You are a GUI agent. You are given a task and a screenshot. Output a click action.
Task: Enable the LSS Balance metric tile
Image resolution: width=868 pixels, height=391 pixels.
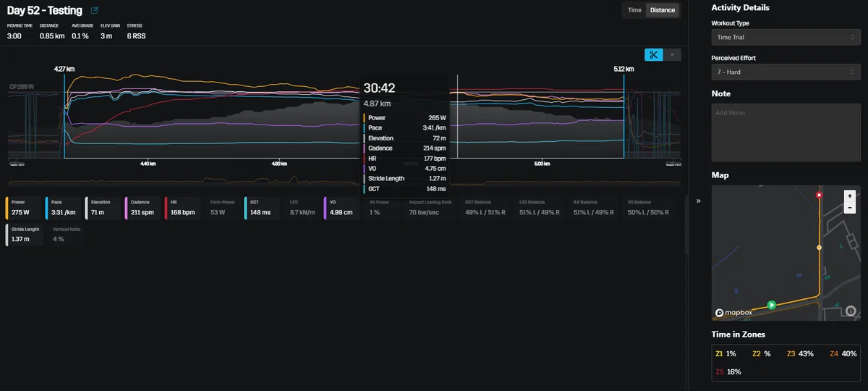click(x=541, y=208)
